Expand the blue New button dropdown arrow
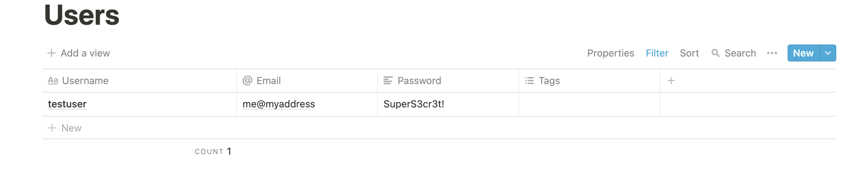868x171 pixels. click(x=828, y=53)
